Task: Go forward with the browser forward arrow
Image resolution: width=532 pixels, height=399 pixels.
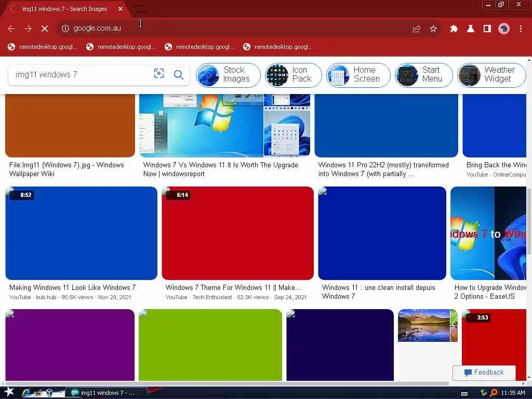Action: pos(28,29)
